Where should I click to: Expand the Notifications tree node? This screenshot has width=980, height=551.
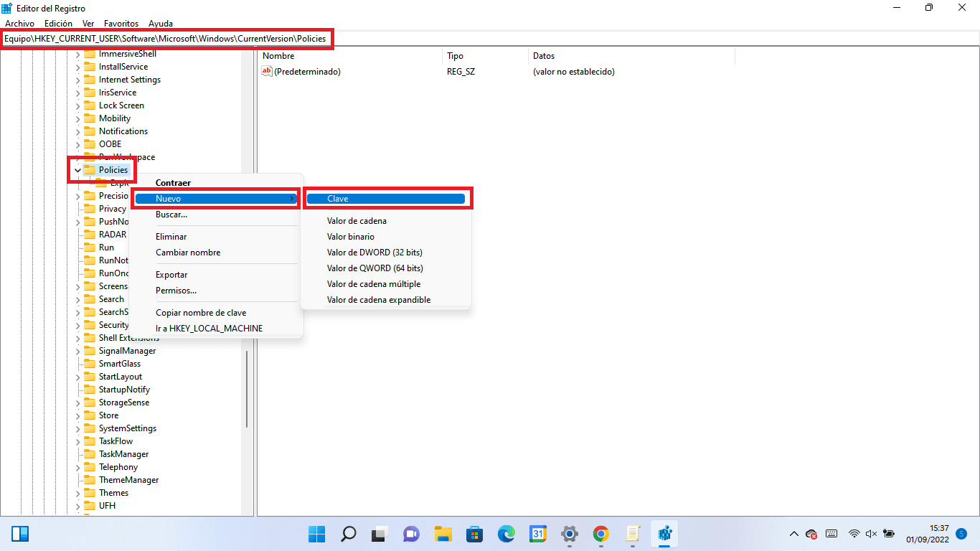click(77, 131)
